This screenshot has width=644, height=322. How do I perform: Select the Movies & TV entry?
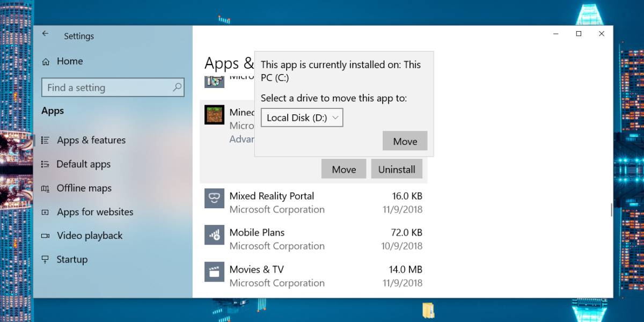[313, 276]
